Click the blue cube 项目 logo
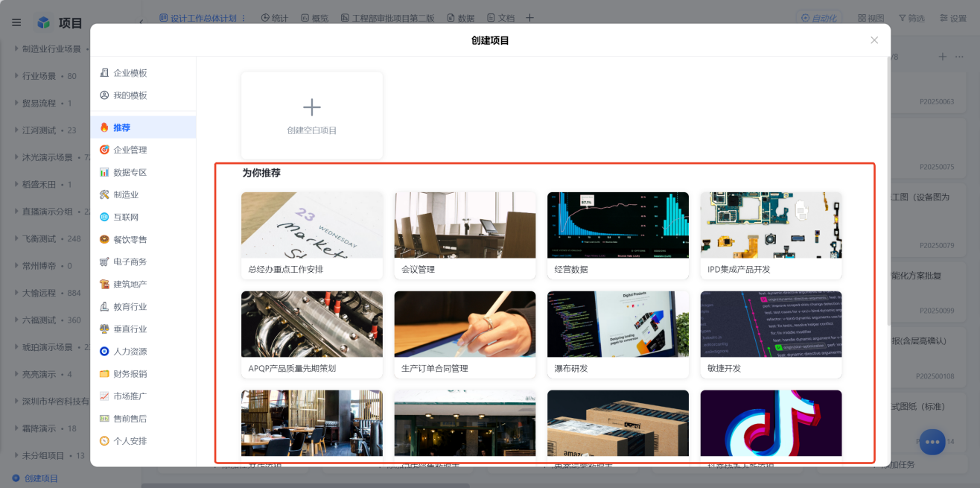The image size is (980, 488). pyautogui.click(x=44, y=22)
